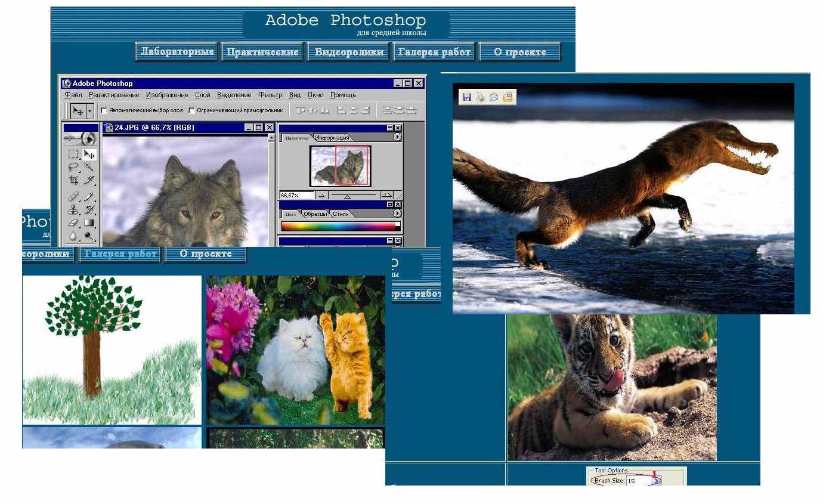Open the Navigator palette flyout menu arrow
823x504 pixels.
397,137
